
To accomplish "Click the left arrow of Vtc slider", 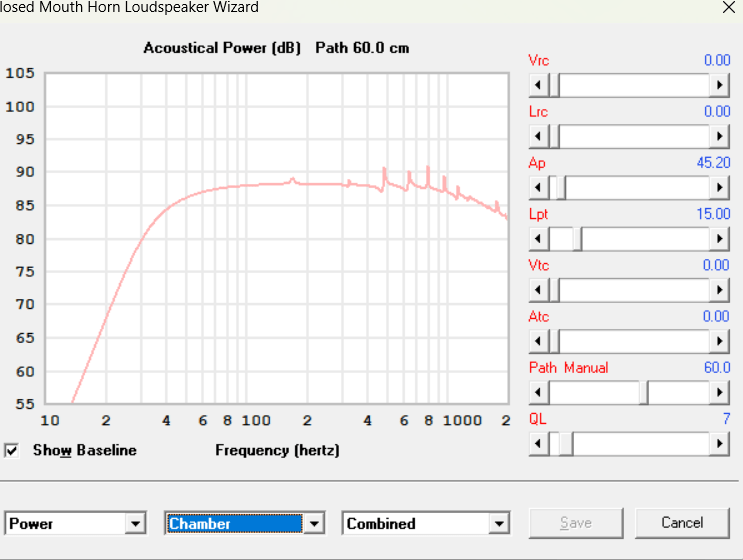I will (x=538, y=290).
